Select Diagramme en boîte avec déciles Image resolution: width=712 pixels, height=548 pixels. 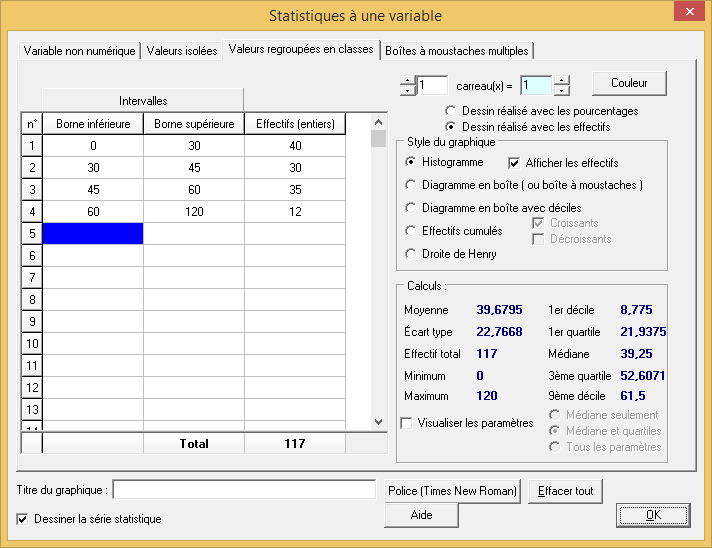point(411,208)
